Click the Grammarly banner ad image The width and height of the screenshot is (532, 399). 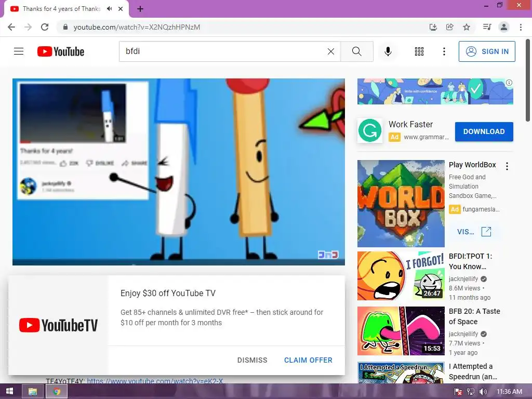(x=435, y=91)
